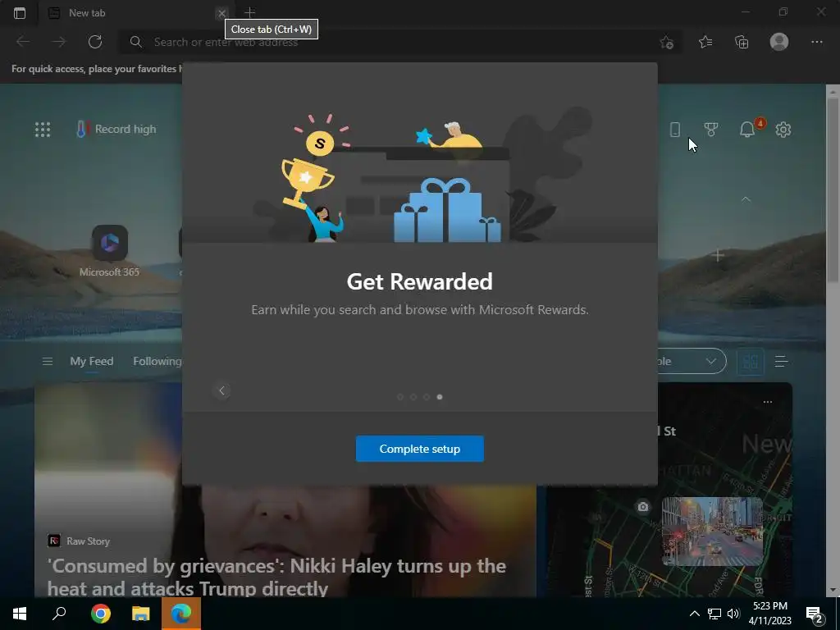Viewport: 840px width, 630px height.
Task: Open the network status tray icon
Action: [714, 614]
